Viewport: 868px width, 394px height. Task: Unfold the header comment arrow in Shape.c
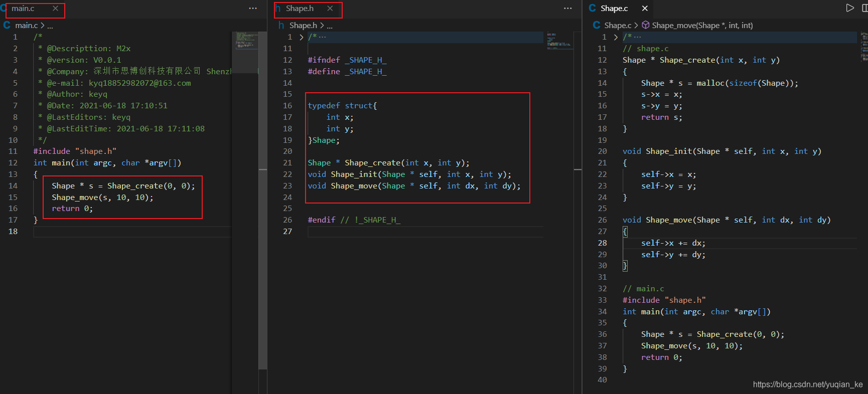pos(616,37)
